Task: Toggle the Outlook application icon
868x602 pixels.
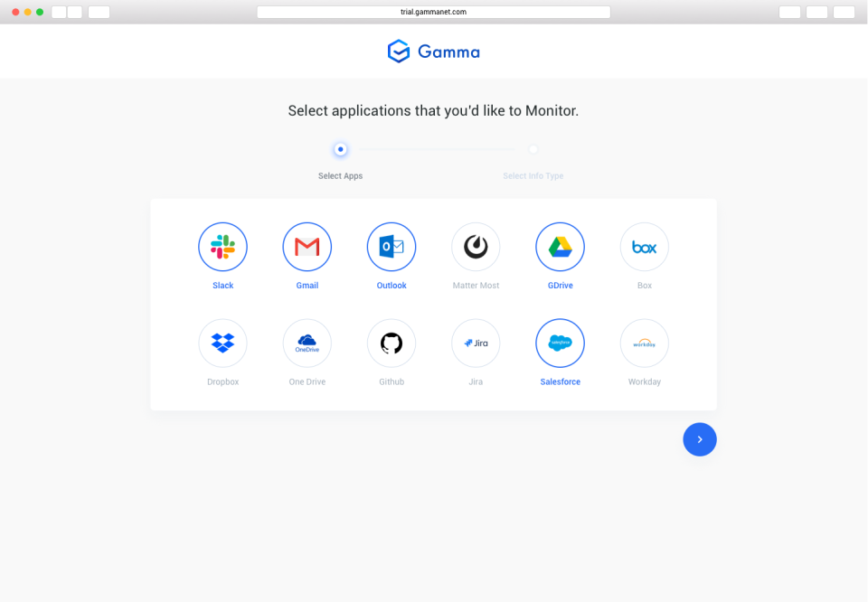Action: (x=392, y=247)
